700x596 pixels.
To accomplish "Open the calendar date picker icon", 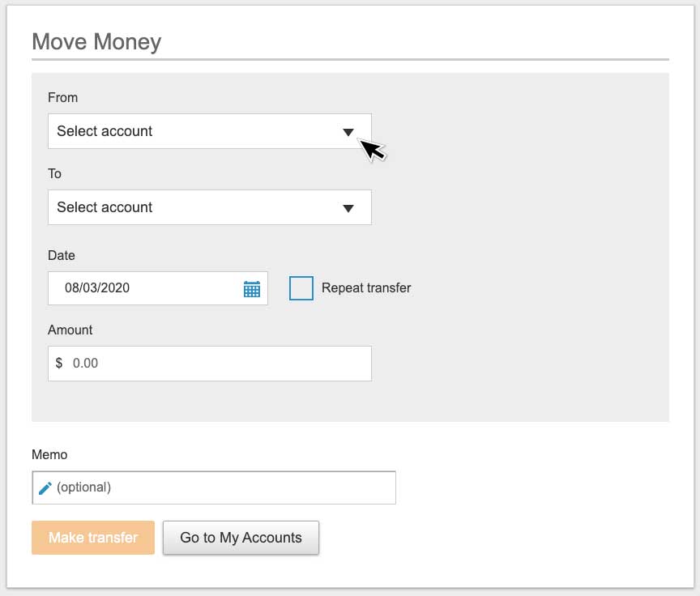I will click(251, 289).
